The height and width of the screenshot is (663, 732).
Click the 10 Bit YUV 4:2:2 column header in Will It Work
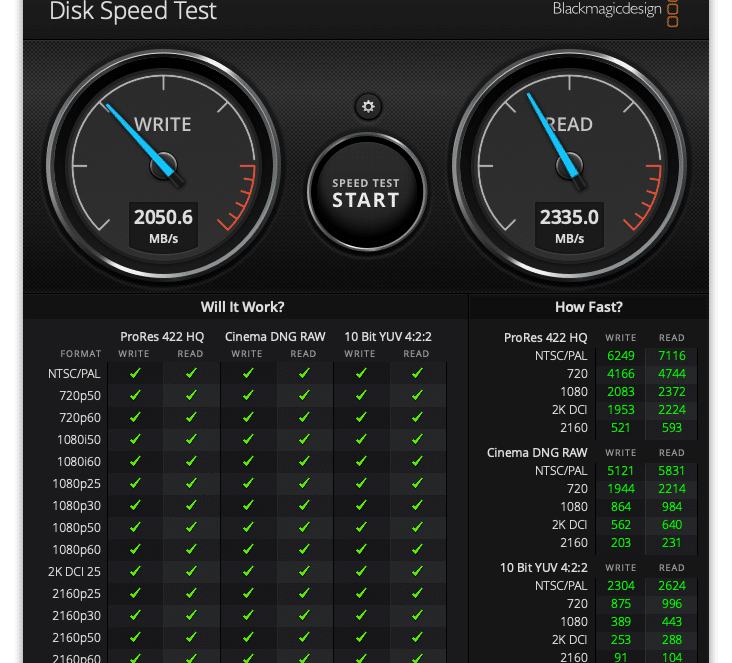(x=388, y=337)
